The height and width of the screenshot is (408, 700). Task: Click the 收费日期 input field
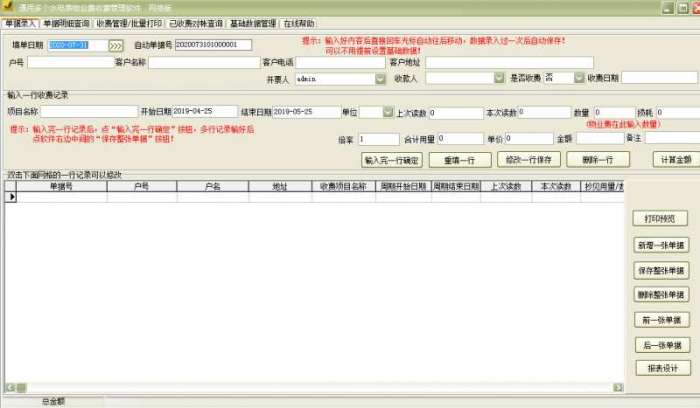[659, 78]
